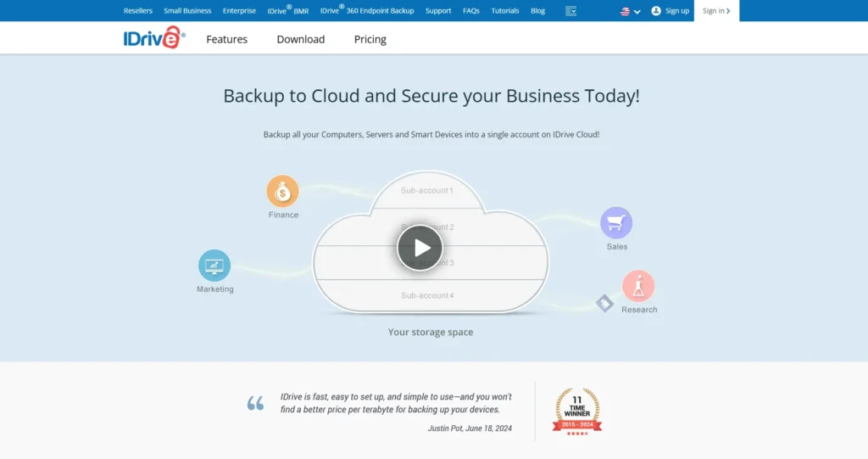Click the Finance money bag icon
This screenshot has width=868, height=459.
pos(282,192)
